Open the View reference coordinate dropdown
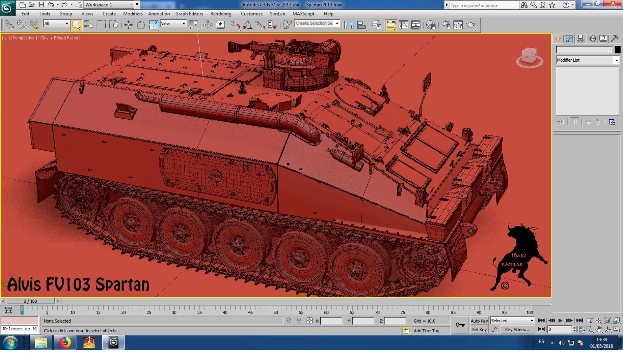The width and height of the screenshot is (623, 364). tap(173, 24)
